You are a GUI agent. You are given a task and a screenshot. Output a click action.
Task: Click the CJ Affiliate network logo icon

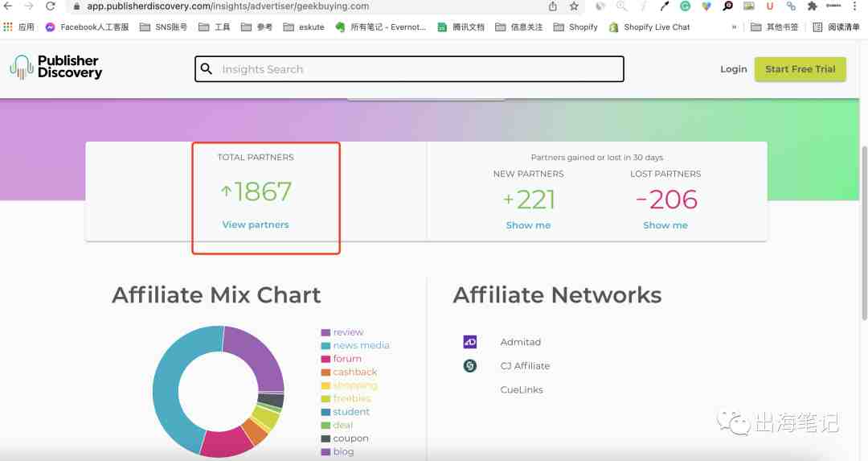470,366
